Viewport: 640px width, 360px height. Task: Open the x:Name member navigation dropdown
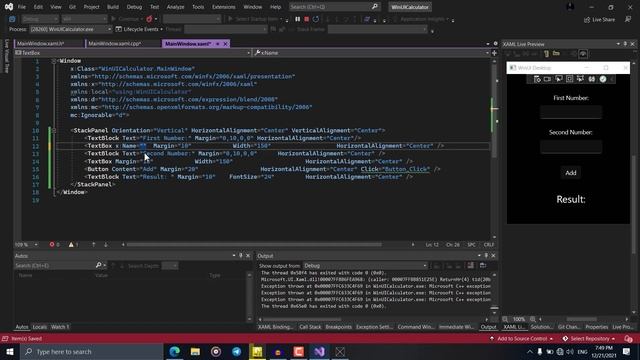coord(371,53)
